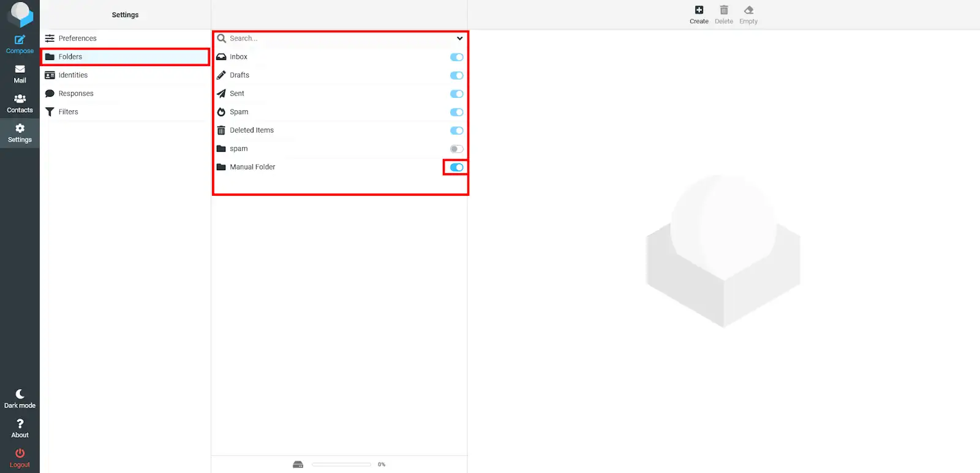Open the Filters settings section
This screenshot has height=473, width=980.
pyautogui.click(x=68, y=112)
